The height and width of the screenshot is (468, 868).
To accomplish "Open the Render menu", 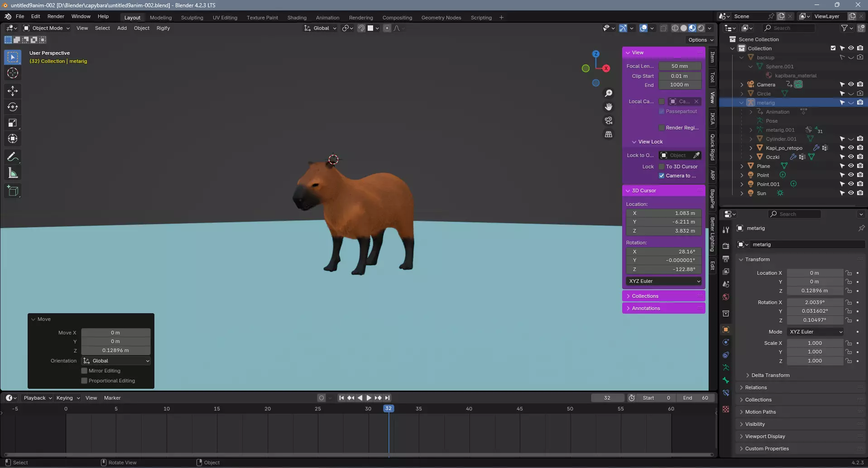I will [56, 16].
